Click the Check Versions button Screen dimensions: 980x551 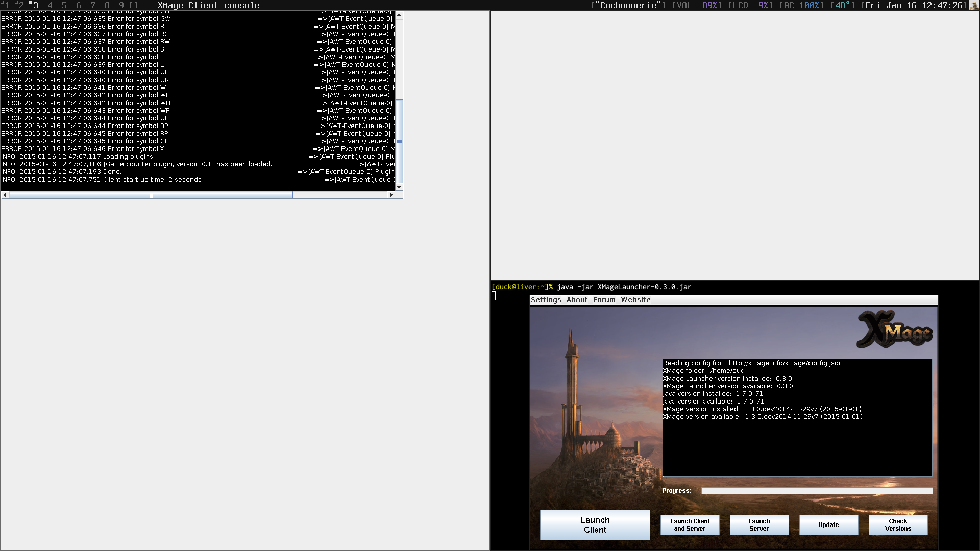pyautogui.click(x=898, y=525)
